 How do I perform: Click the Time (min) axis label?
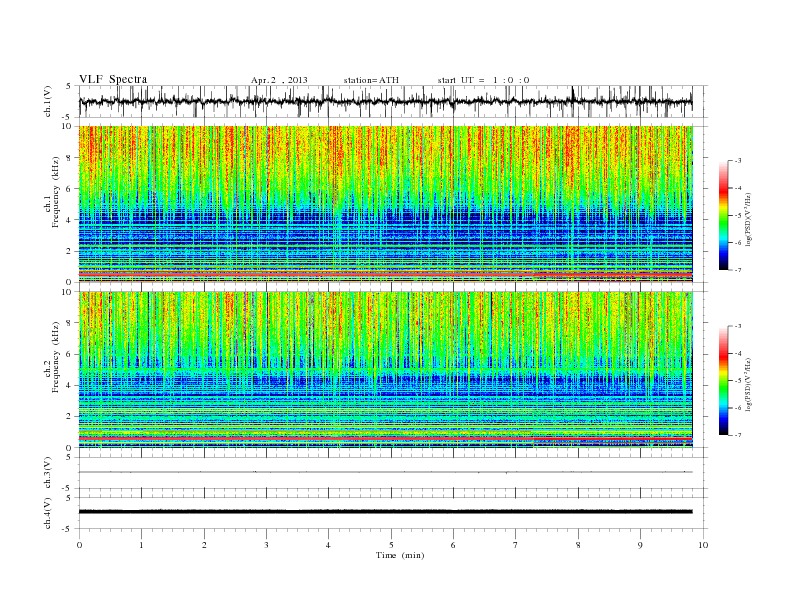(x=400, y=555)
